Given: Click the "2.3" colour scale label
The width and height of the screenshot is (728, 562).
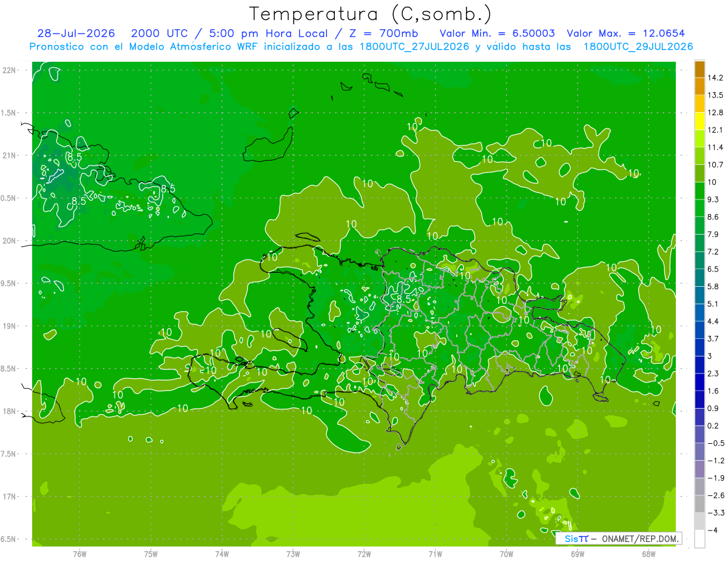Looking at the screenshot, I should click(713, 373).
